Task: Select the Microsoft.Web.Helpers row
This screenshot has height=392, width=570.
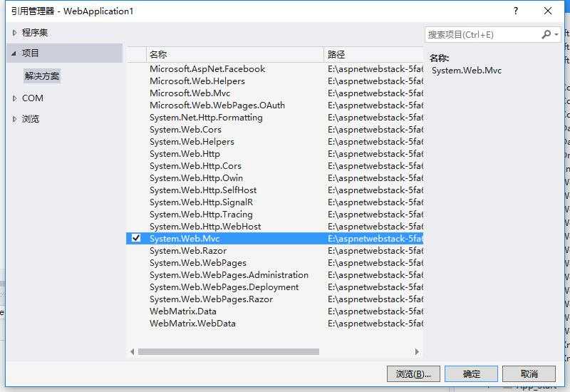Action: tap(274, 81)
